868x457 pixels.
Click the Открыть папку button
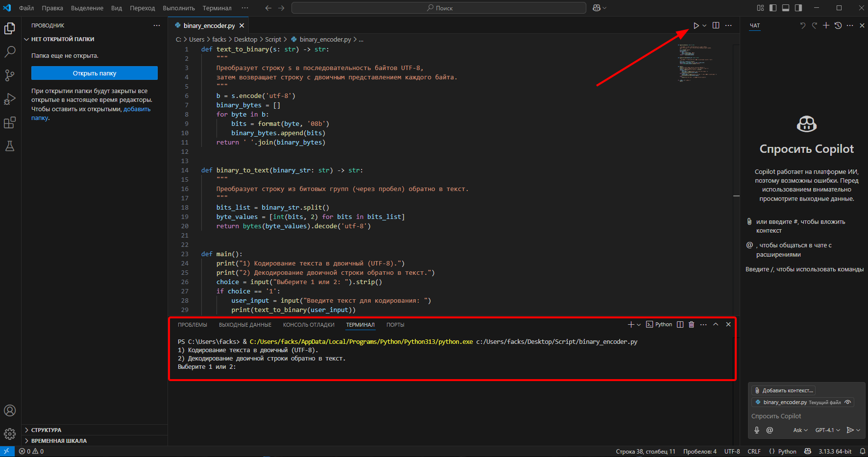(x=95, y=73)
